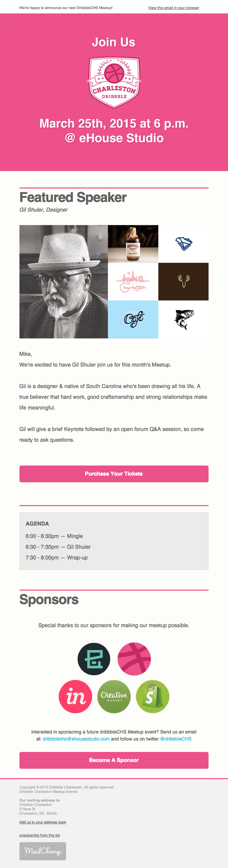Click the blue hat logo thumbnail

click(183, 243)
